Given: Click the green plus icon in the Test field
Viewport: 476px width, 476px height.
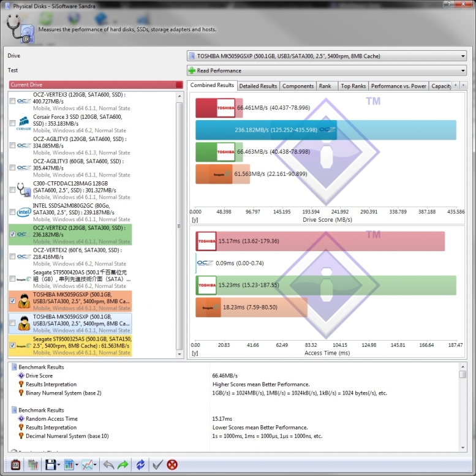Looking at the screenshot, I should 192,70.
